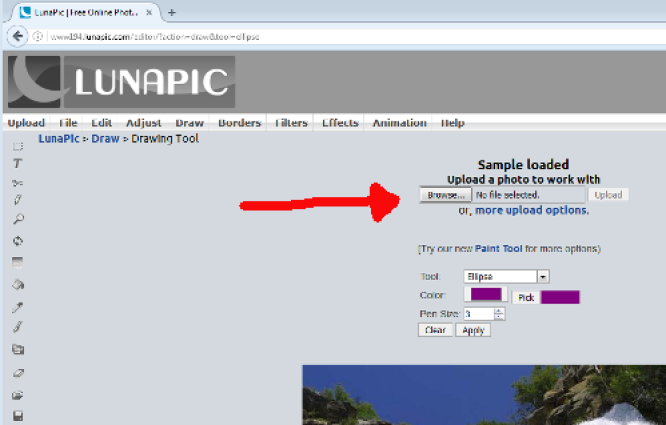Open the Animation menu
Viewport: 666px width, 425px height.
pos(399,123)
